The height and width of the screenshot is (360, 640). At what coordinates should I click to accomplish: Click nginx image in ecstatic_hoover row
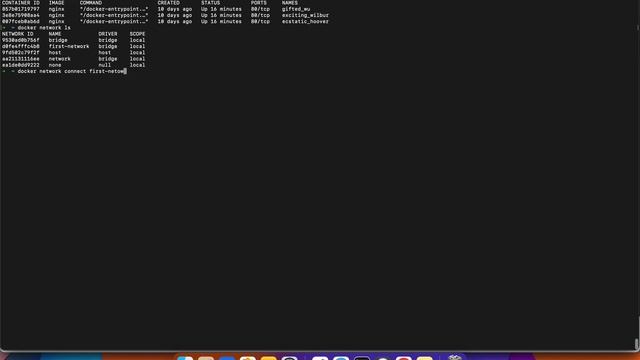[x=56, y=21]
